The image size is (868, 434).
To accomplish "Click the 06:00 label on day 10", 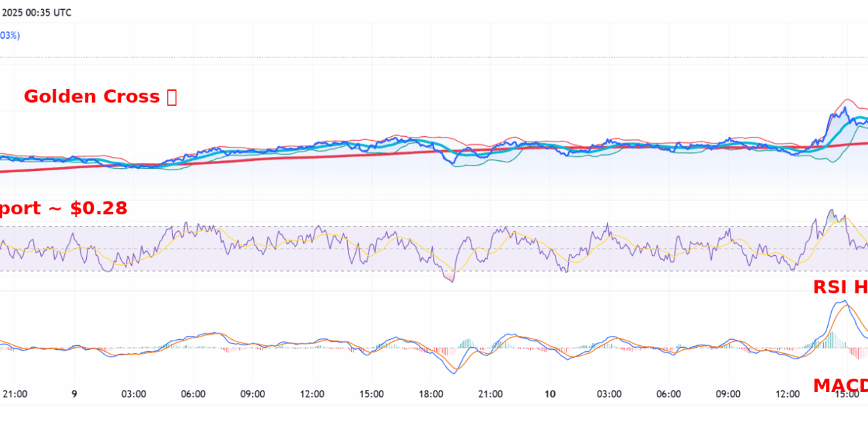I will (x=668, y=394).
